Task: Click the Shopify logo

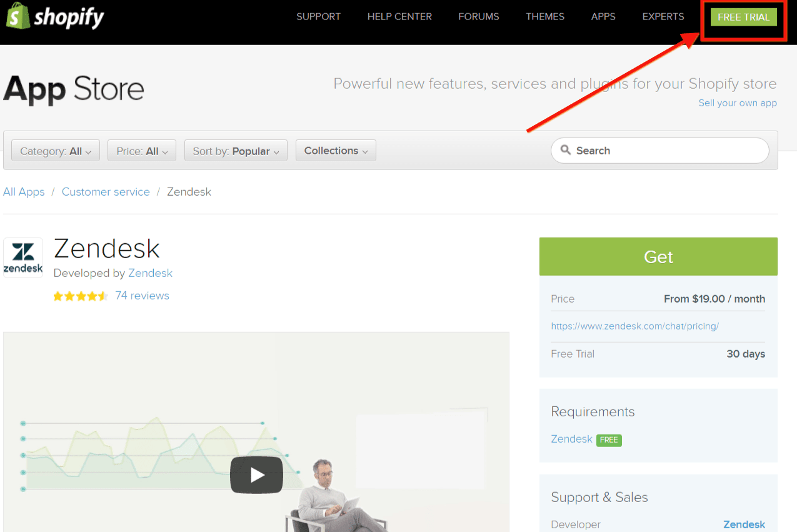Action: click(55, 18)
